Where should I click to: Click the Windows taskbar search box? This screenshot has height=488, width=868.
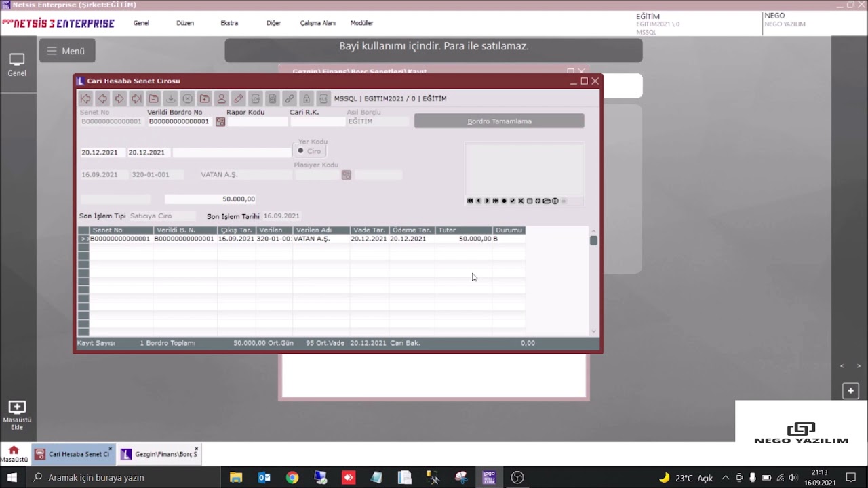[124, 478]
